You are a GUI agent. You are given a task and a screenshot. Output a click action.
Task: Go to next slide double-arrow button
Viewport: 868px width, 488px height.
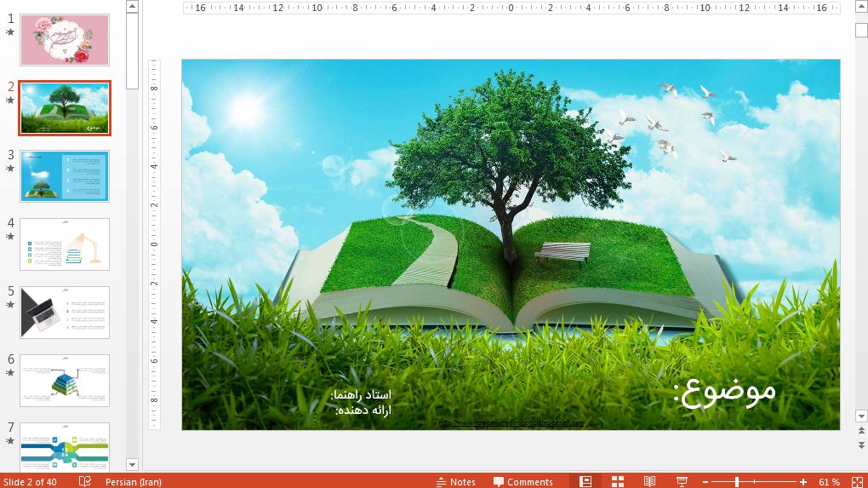[x=861, y=445]
